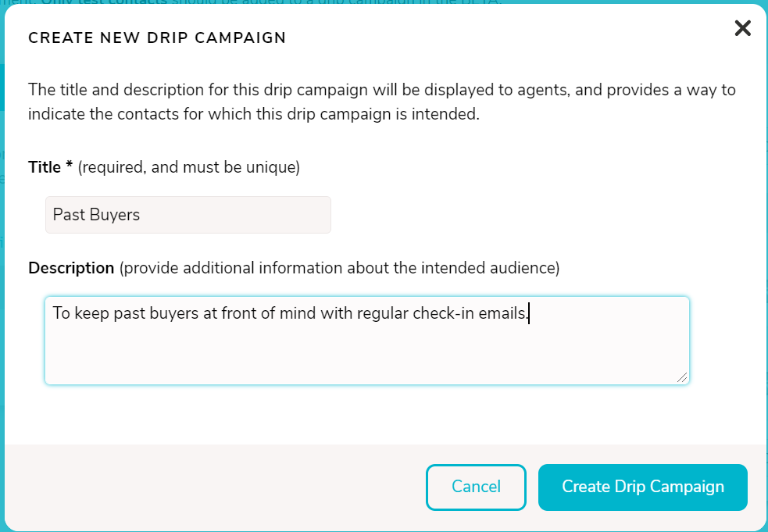
Task: Click the required asterisk next to Title
Action: coord(69,165)
